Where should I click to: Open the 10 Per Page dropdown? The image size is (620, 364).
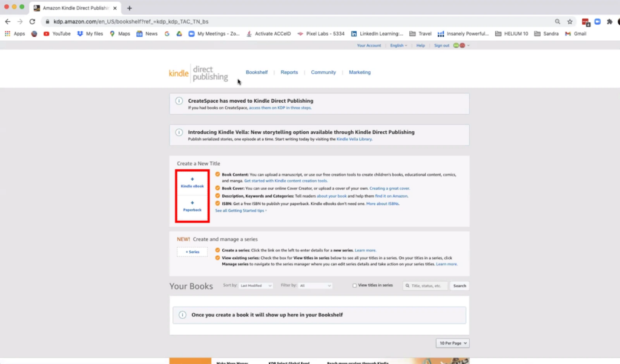tap(453, 343)
